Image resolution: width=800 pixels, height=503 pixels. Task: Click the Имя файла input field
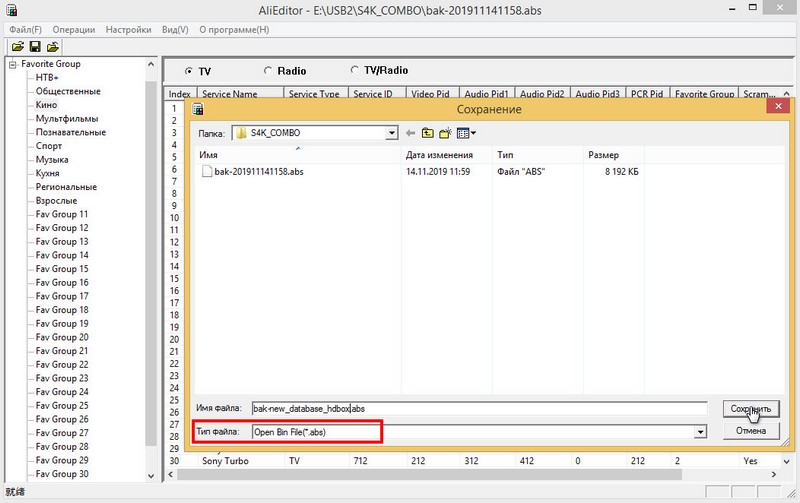point(480,409)
